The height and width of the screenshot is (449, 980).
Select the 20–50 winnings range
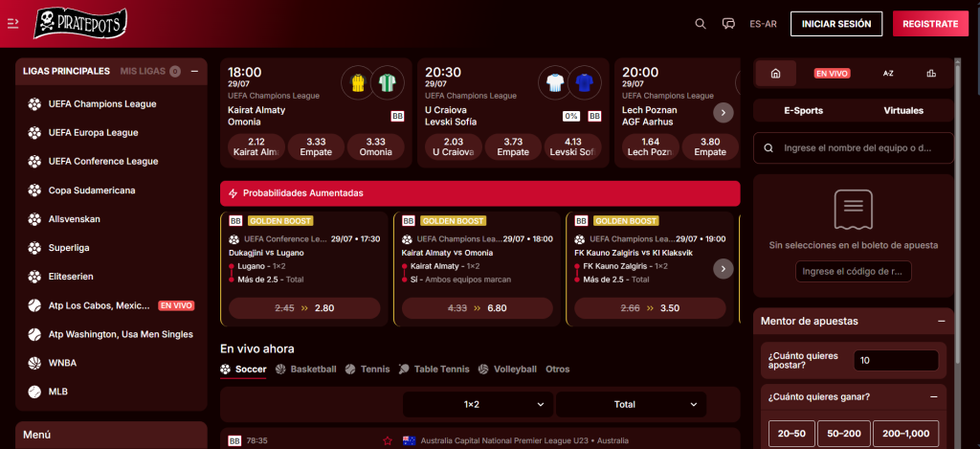click(791, 434)
